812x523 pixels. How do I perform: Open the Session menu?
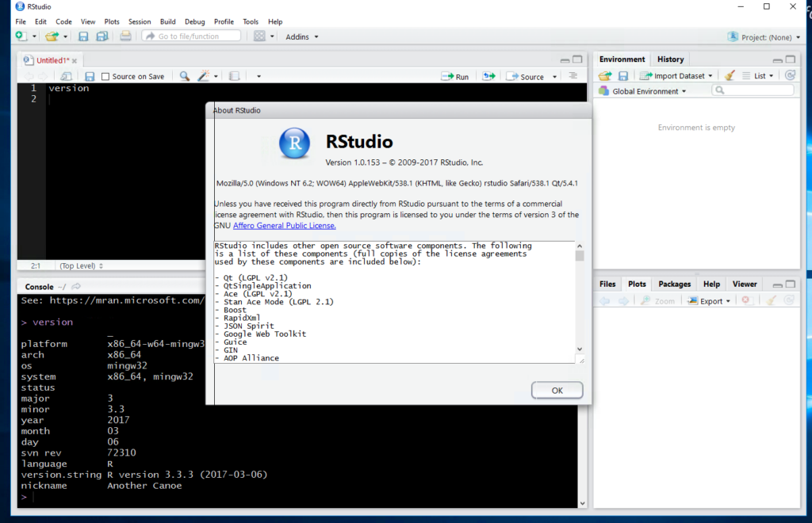point(140,21)
